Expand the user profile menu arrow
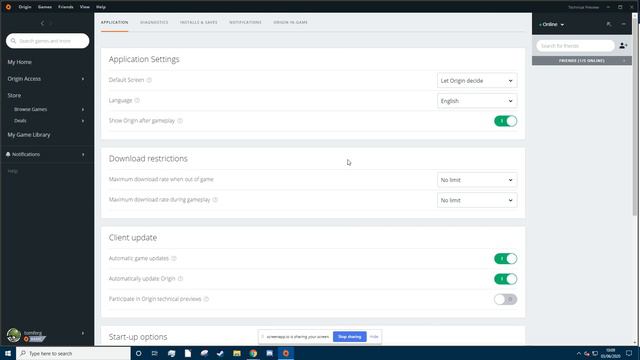 click(83, 333)
